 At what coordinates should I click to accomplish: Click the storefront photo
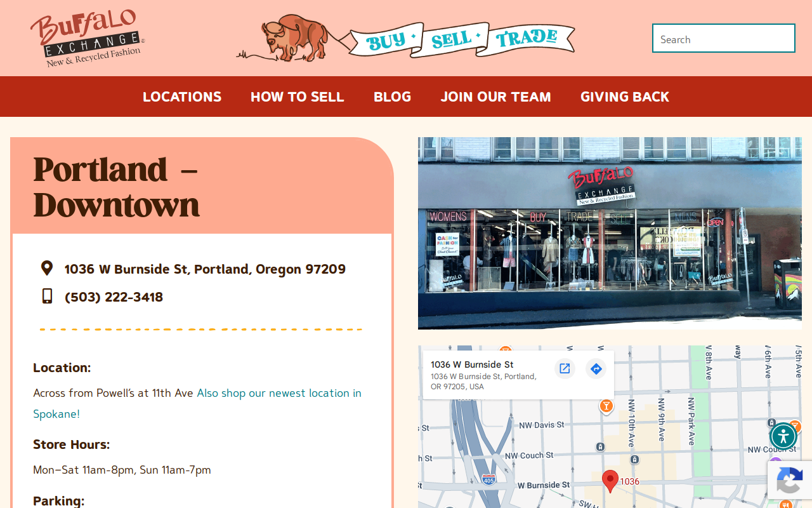click(x=610, y=233)
